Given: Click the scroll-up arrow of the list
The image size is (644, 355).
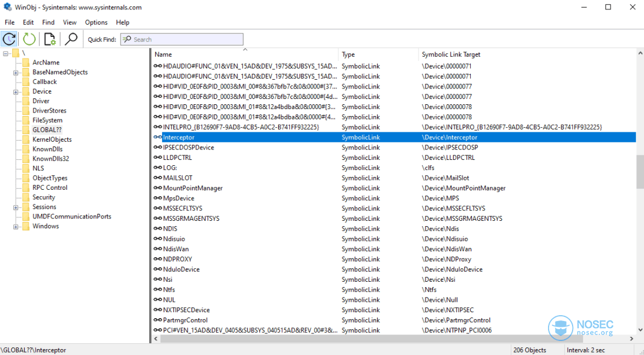Looking at the screenshot, I should tap(640, 53).
